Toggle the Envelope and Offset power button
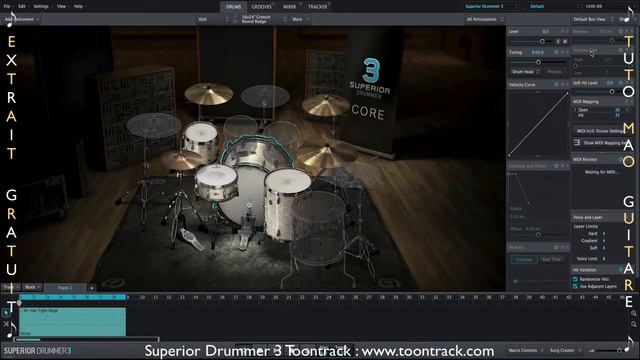This screenshot has height=360, width=640. [556, 166]
